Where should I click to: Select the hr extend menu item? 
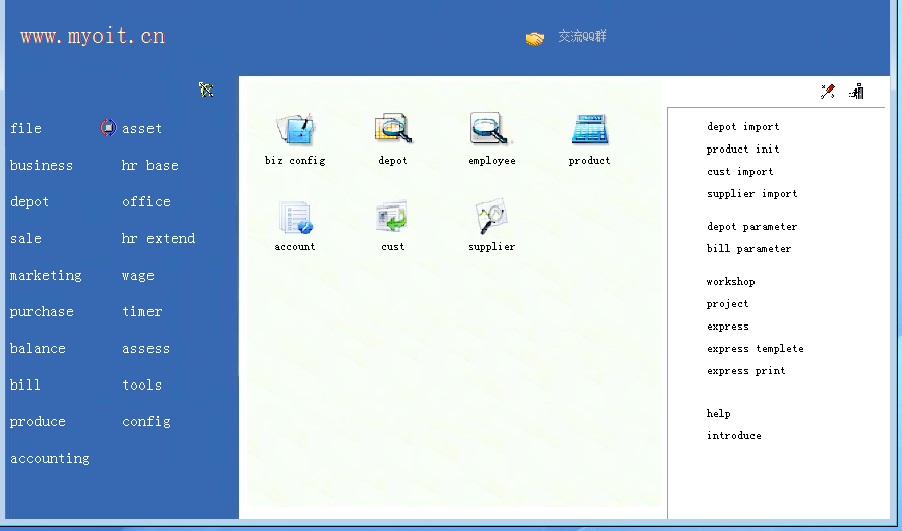(x=158, y=239)
